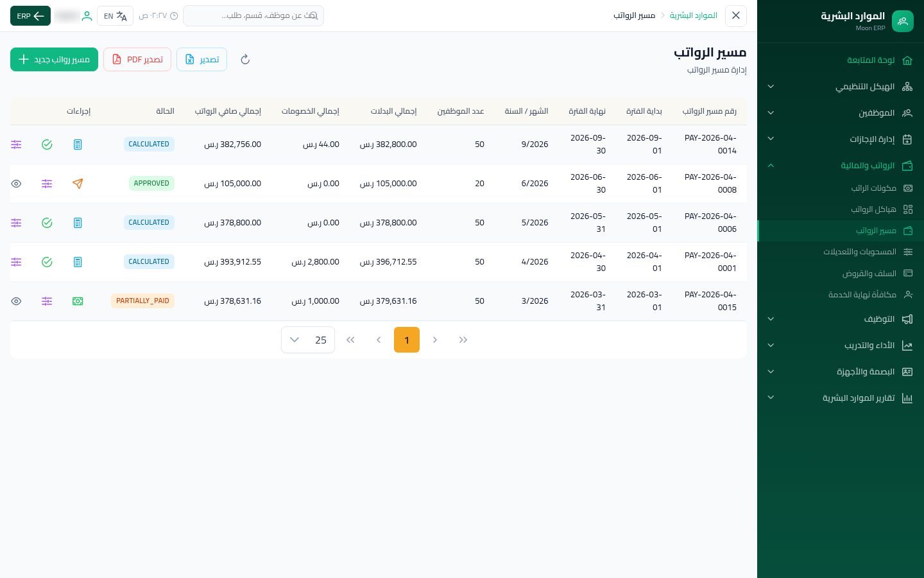Image resolution: width=924 pixels, height=578 pixels.
Task: Open مكافأة نهاية الخدمة sidebar item
Action: pos(841,295)
